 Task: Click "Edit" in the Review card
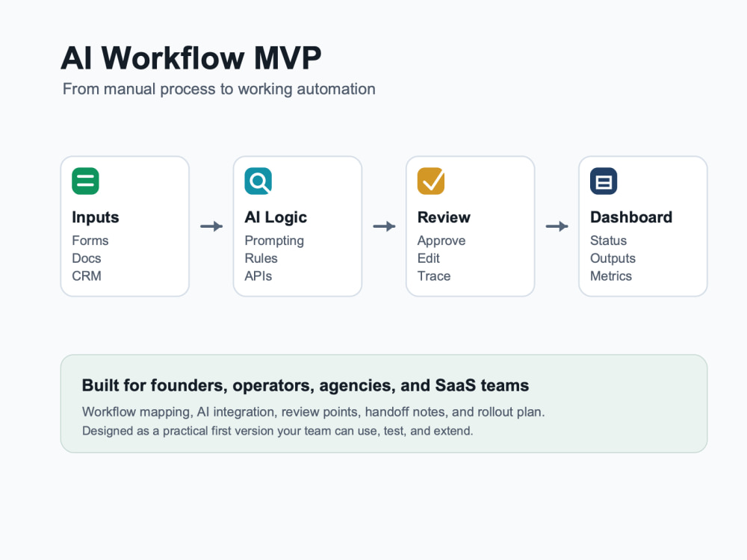(428, 258)
